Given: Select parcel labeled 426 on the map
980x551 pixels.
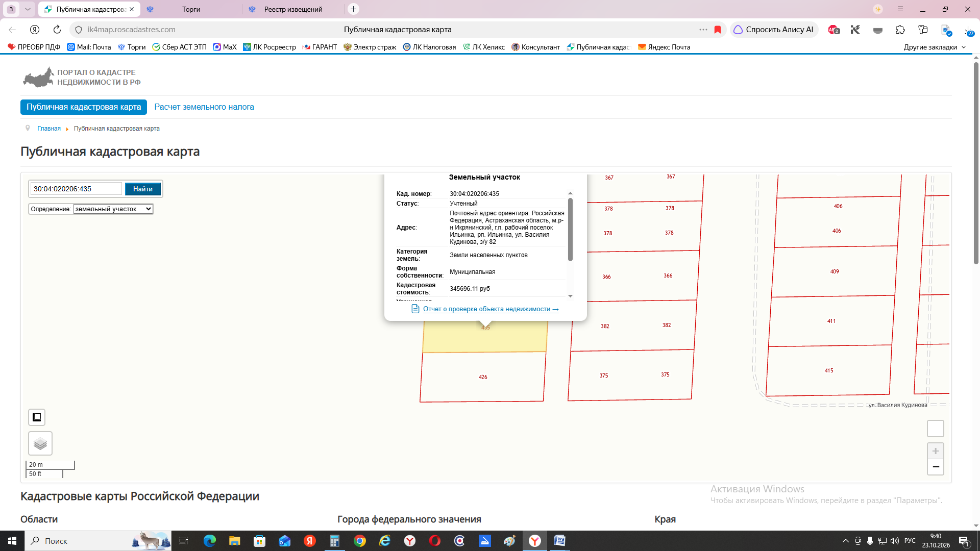Looking at the screenshot, I should tap(483, 377).
